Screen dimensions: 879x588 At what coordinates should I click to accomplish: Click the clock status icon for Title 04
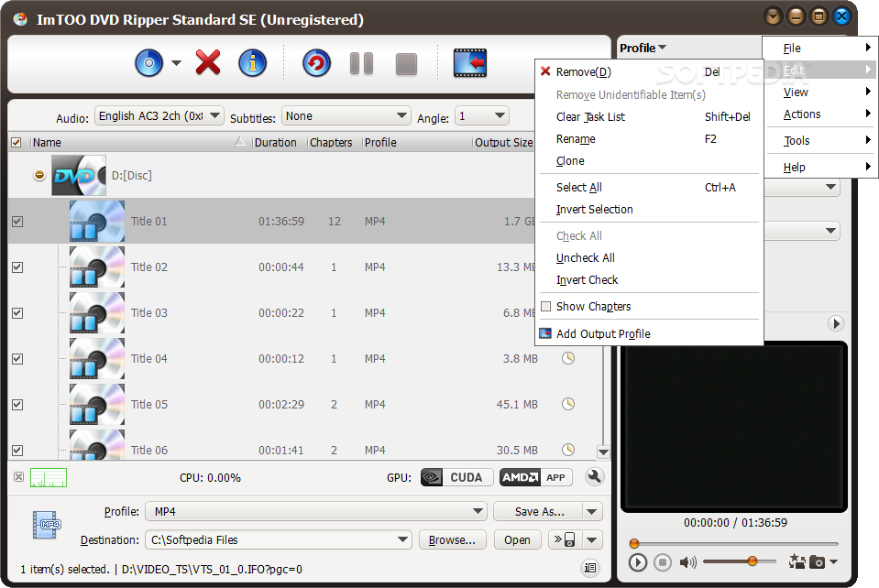568,358
